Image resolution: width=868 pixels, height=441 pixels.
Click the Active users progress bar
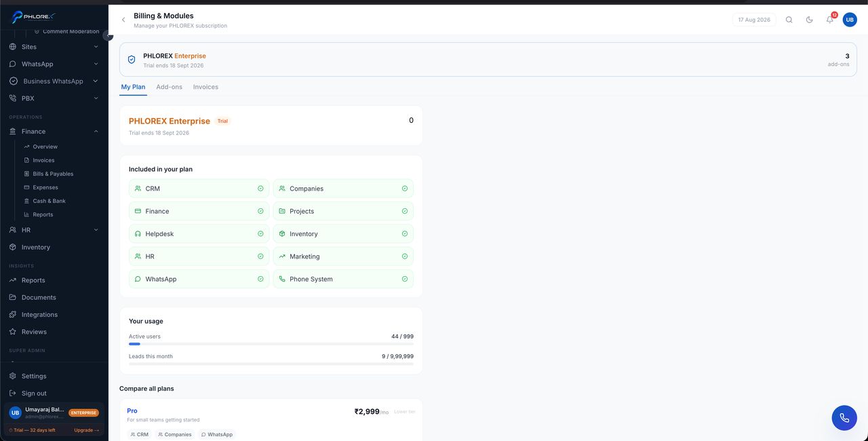(271, 344)
